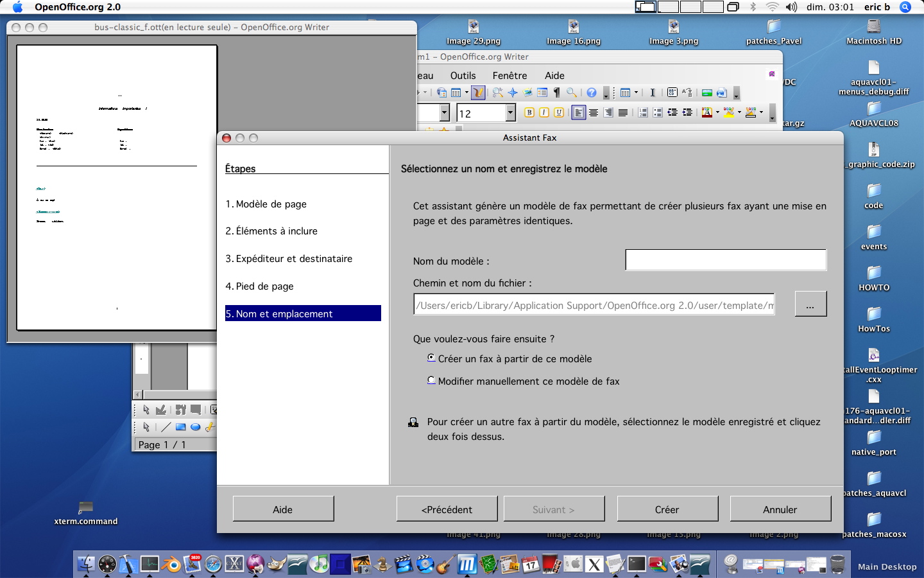Select step 5 Nom et emplacement
Image resolution: width=924 pixels, height=578 pixels.
click(x=303, y=313)
